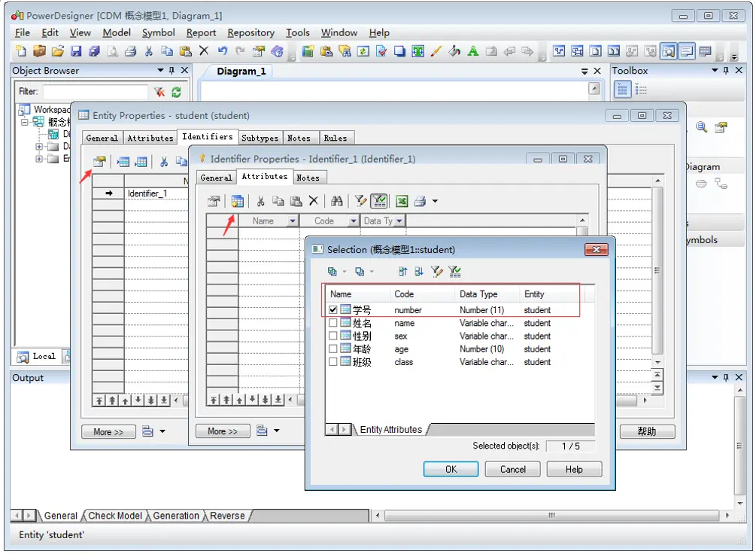Image resolution: width=756 pixels, height=554 pixels.
Task: Click the OK button in the Selection dialog
Action: pos(451,469)
